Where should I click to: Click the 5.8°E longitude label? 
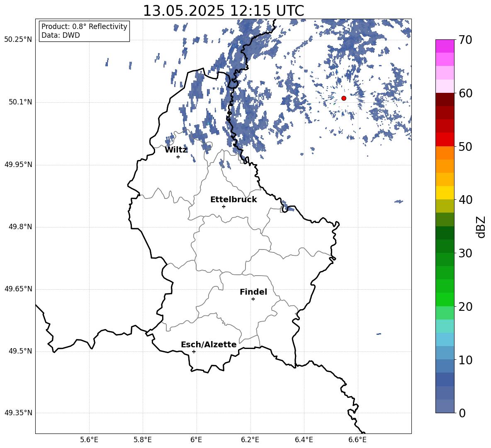click(143, 440)
